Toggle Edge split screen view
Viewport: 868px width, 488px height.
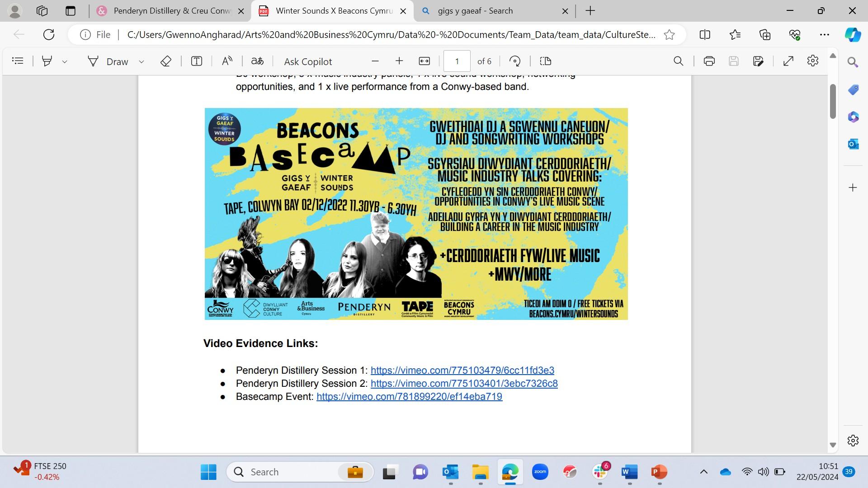(x=704, y=35)
